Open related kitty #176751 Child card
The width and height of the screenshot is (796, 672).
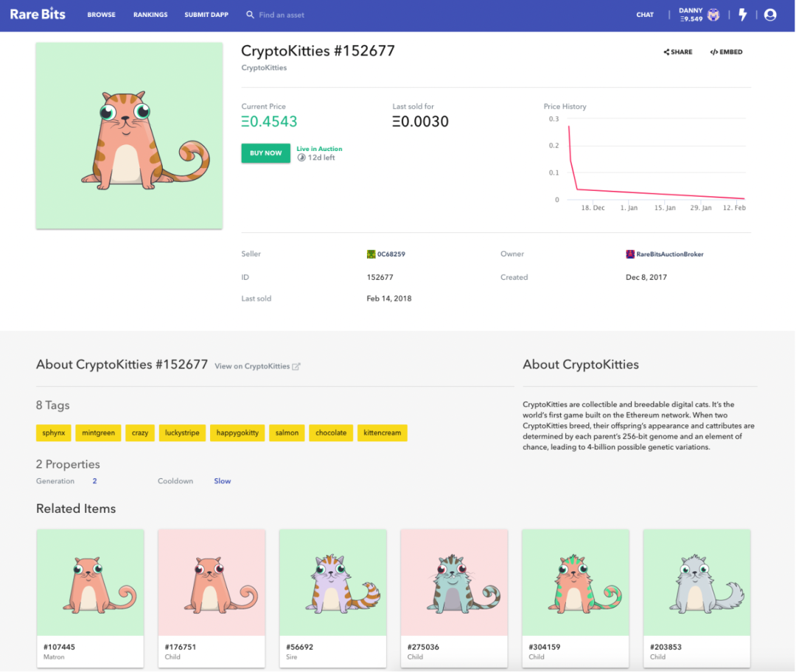coord(212,598)
